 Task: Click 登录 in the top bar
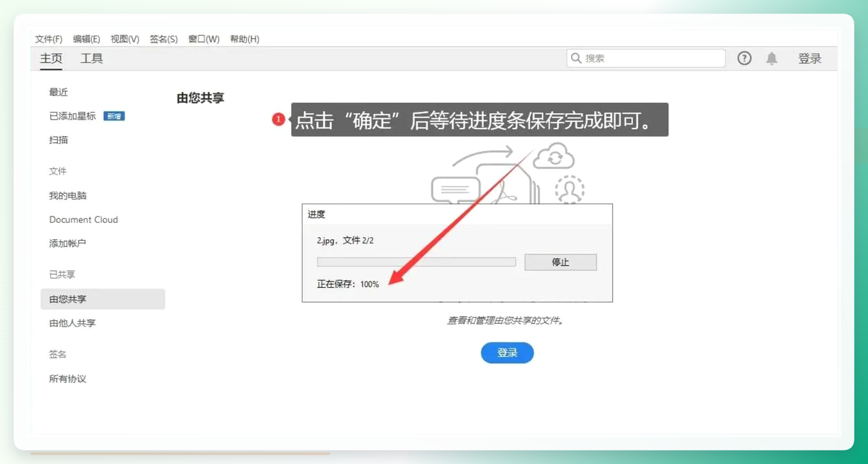[x=810, y=58]
